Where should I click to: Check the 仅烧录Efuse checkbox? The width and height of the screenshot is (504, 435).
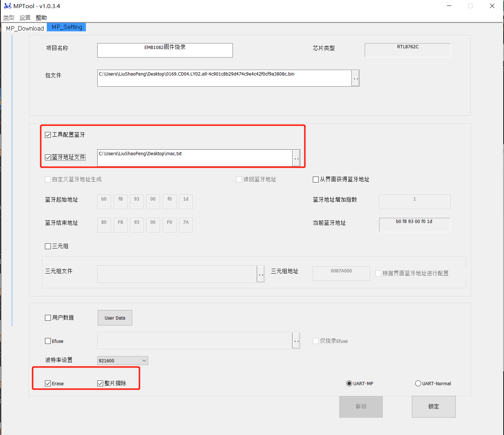[x=316, y=341]
